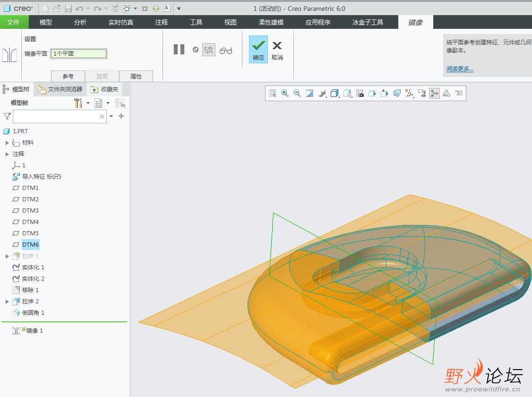Image resolution: width=532 pixels, height=397 pixels.
Task: Toggle the attached preview mesh icon
Action: (x=209, y=50)
